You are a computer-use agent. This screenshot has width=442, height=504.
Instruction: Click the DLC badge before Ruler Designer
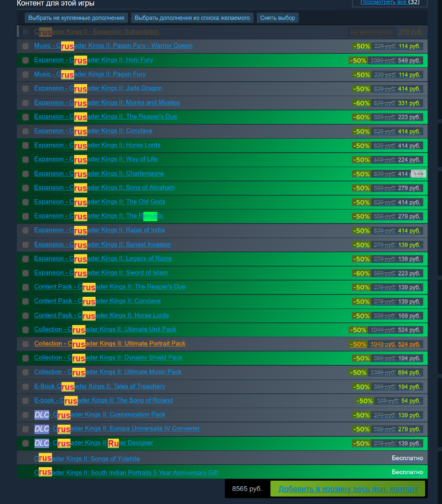click(x=42, y=443)
